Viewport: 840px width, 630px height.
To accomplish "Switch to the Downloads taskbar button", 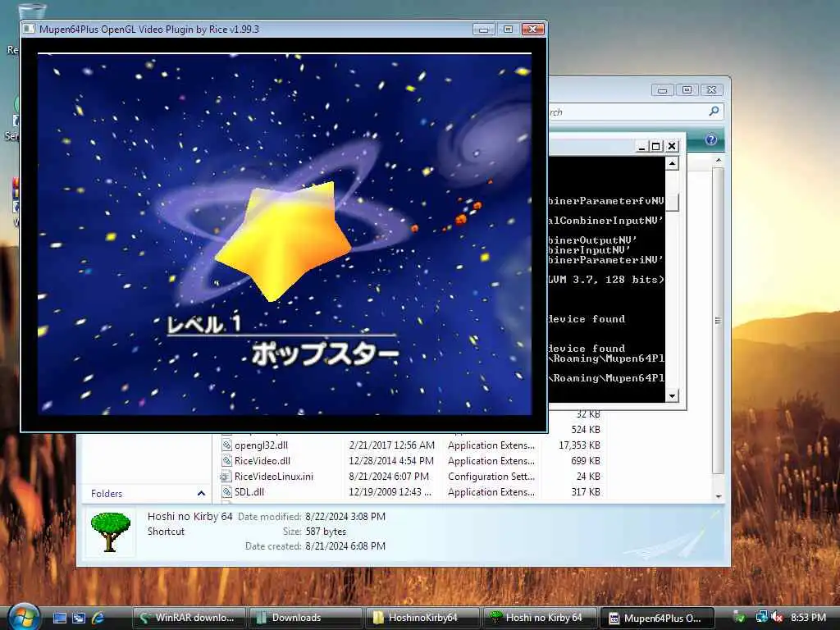I will tap(305, 618).
